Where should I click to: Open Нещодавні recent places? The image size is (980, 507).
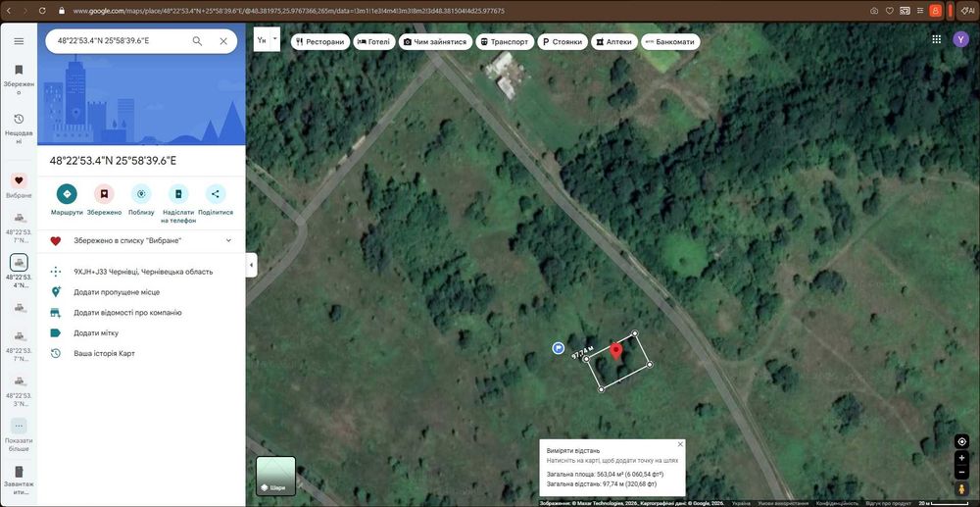[x=19, y=128]
